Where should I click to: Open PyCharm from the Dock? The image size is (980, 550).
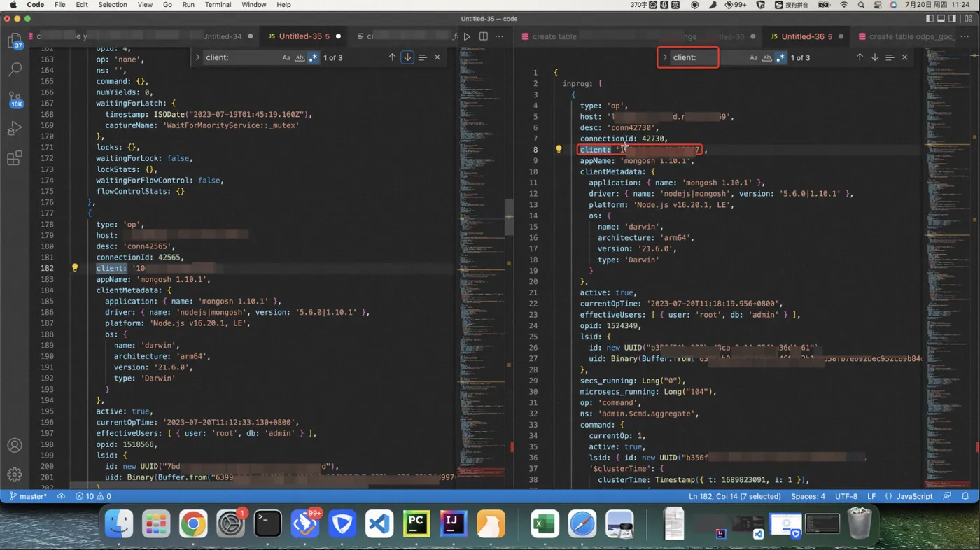pyautogui.click(x=416, y=523)
